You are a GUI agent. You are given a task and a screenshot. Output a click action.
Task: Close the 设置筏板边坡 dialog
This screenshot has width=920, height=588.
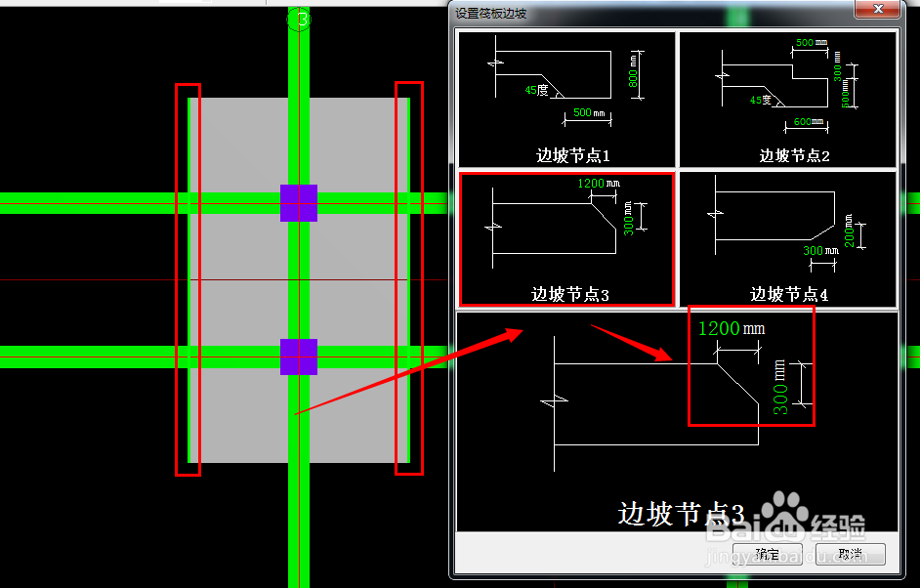click(x=878, y=9)
